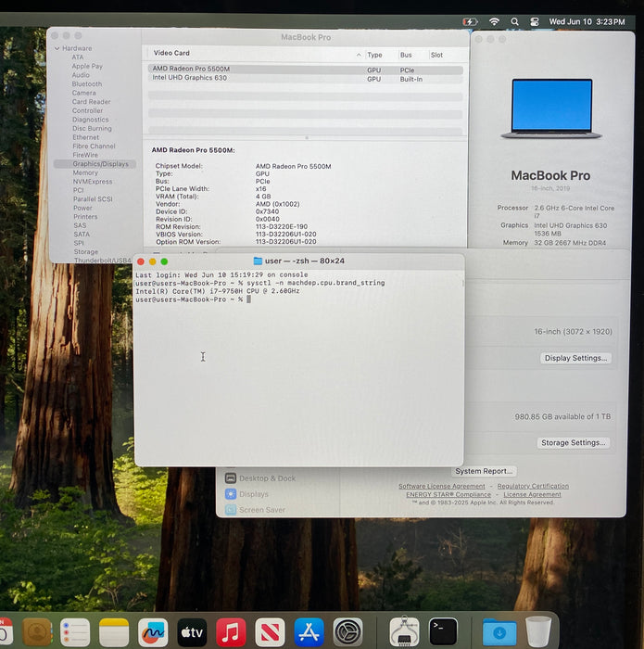The image size is (644, 649).
Task: Open the Freeform app icon
Action: tap(153, 632)
